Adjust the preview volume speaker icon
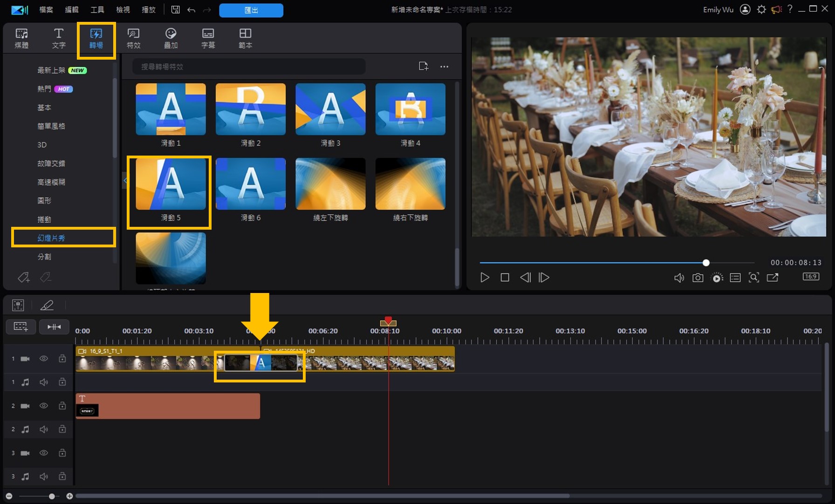This screenshot has height=504, width=835. pos(679,278)
